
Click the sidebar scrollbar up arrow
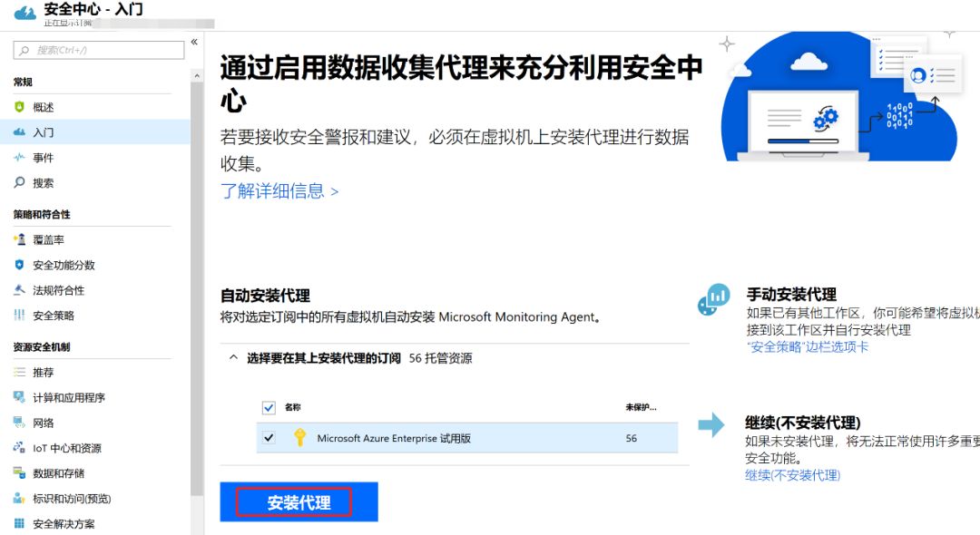coord(197,75)
